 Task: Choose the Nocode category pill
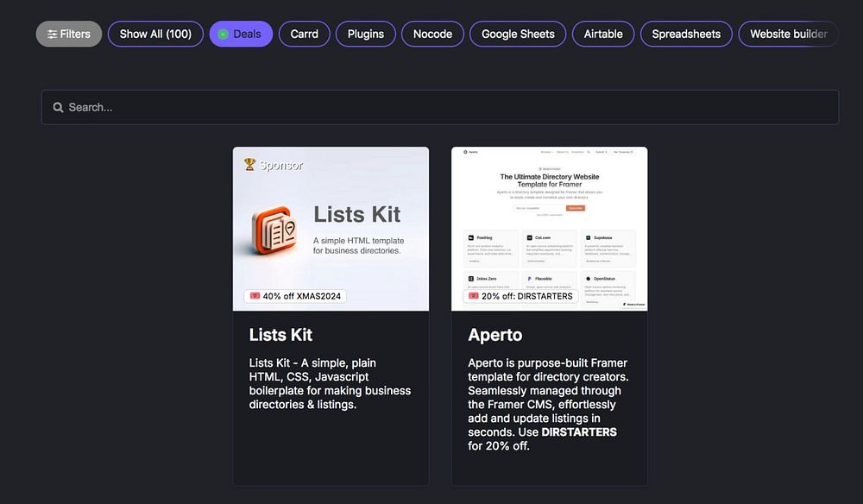(x=432, y=35)
